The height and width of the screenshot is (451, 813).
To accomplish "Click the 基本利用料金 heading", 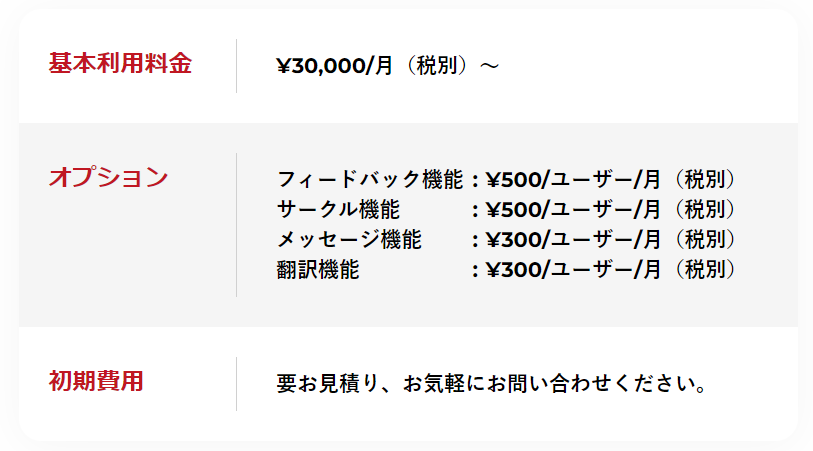I will tap(120, 64).
